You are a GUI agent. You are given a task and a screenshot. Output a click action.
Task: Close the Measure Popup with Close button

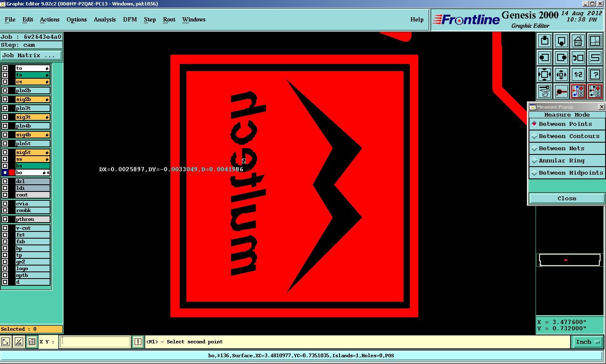coord(567,198)
